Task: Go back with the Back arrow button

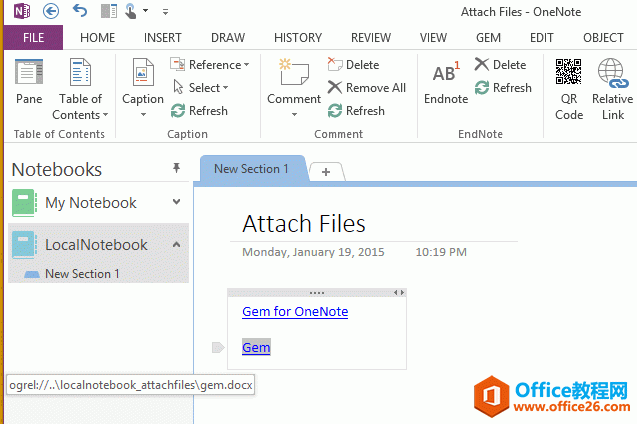Action: 51,11
